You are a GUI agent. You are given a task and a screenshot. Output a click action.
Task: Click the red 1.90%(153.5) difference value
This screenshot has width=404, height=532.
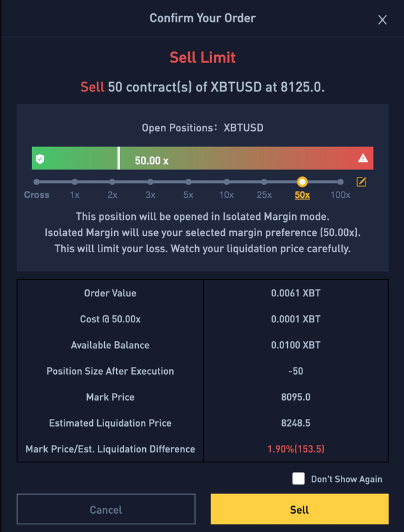(x=295, y=449)
